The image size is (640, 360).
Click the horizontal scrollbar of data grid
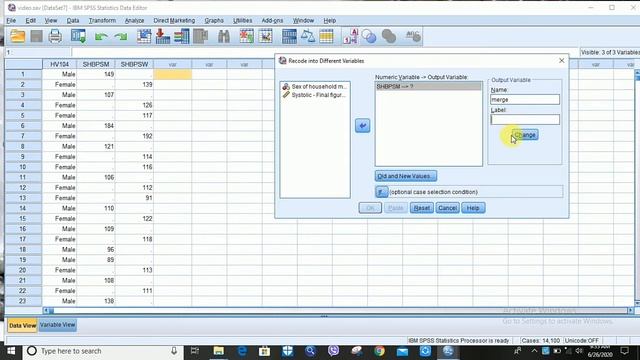(x=339, y=311)
